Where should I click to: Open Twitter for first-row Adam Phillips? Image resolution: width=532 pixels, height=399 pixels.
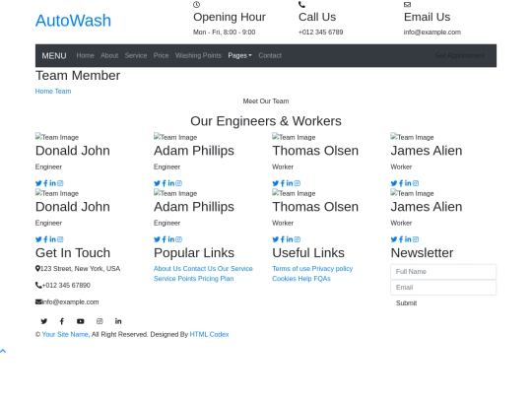pos(157,183)
